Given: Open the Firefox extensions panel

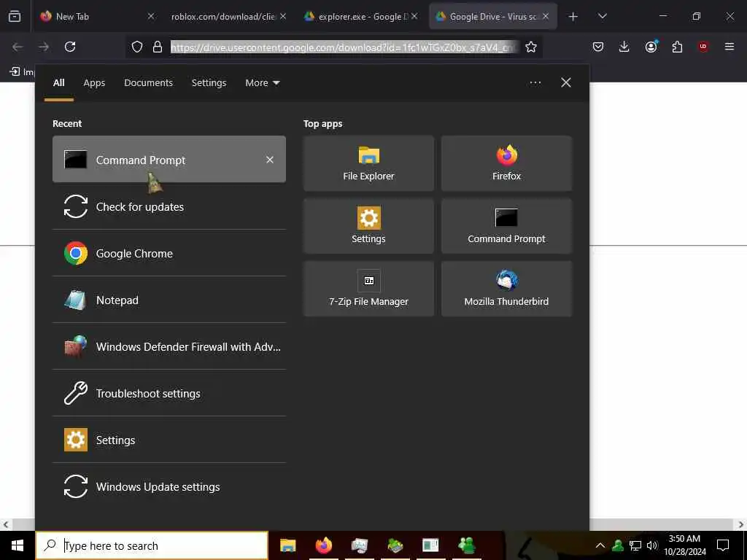Looking at the screenshot, I should [677, 47].
